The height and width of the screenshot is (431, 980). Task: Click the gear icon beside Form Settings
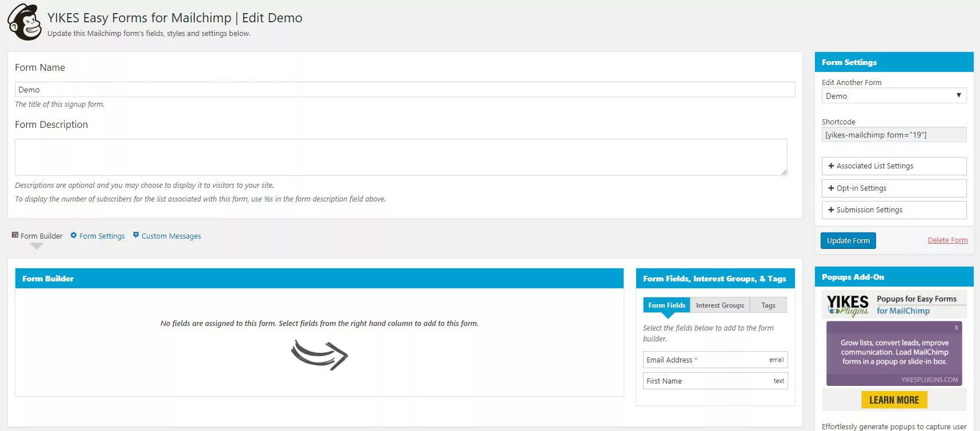point(74,235)
